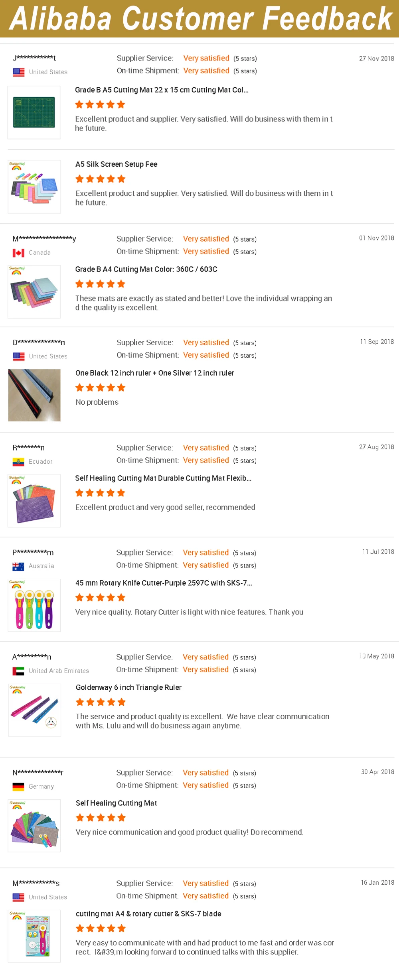
Task: Click the Ecuador flag icon
Action: click(18, 462)
